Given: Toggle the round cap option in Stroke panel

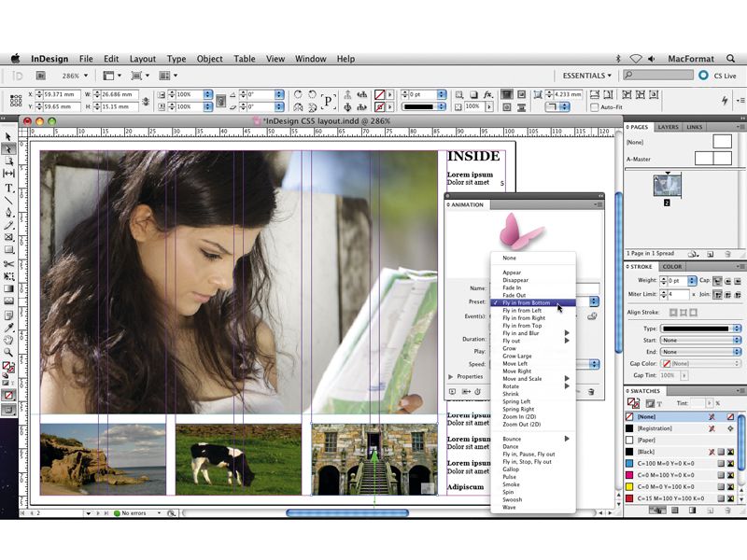Looking at the screenshot, I should 729,280.
